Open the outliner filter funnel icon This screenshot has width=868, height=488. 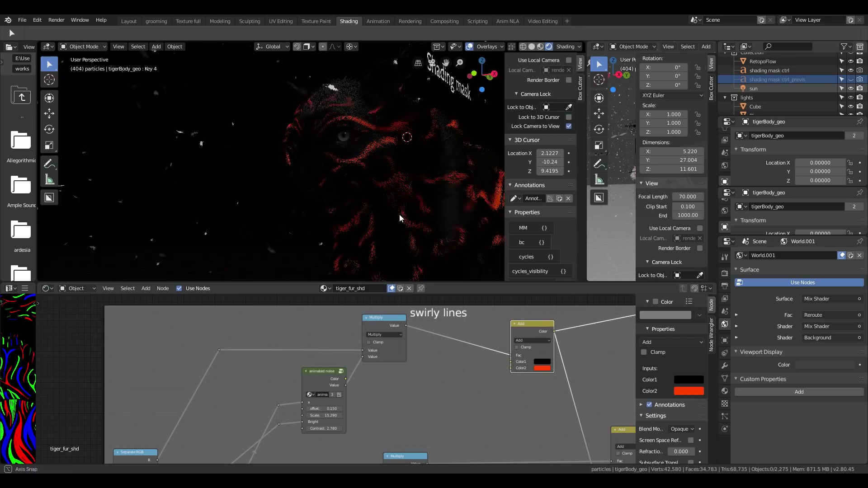(844, 47)
